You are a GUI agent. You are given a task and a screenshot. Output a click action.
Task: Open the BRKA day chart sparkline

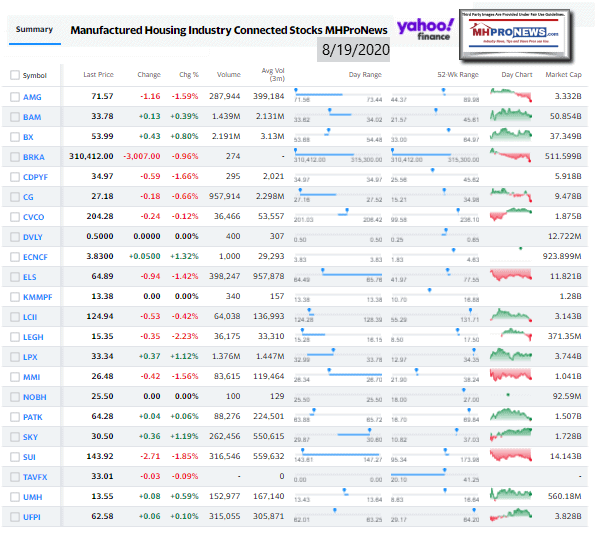pos(510,155)
